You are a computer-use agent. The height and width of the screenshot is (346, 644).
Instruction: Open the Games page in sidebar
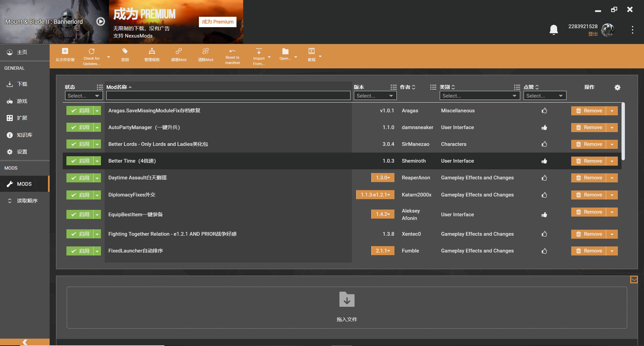(x=25, y=101)
